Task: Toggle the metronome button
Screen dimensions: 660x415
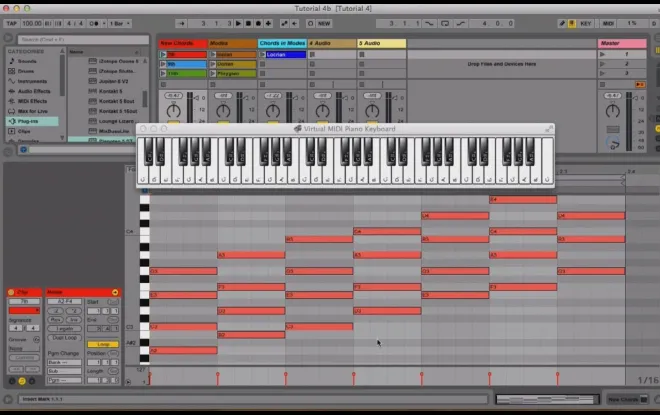Action: point(93,24)
